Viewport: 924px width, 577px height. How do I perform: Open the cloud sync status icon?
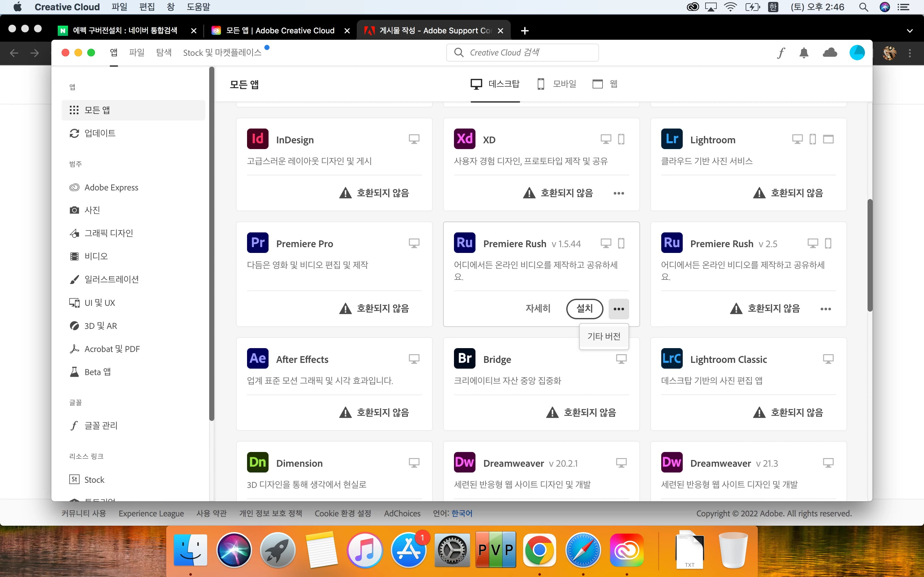[x=830, y=53]
